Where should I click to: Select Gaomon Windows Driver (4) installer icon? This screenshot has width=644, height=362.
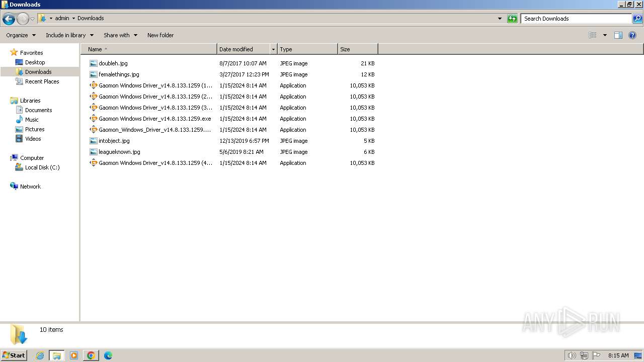click(93, 163)
